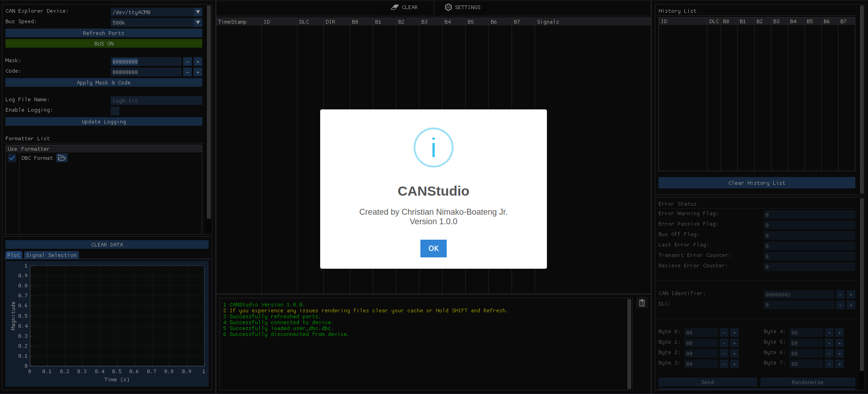Increase CAN Identifier using plus button
Image resolution: width=868 pixels, height=394 pixels.
(851, 295)
